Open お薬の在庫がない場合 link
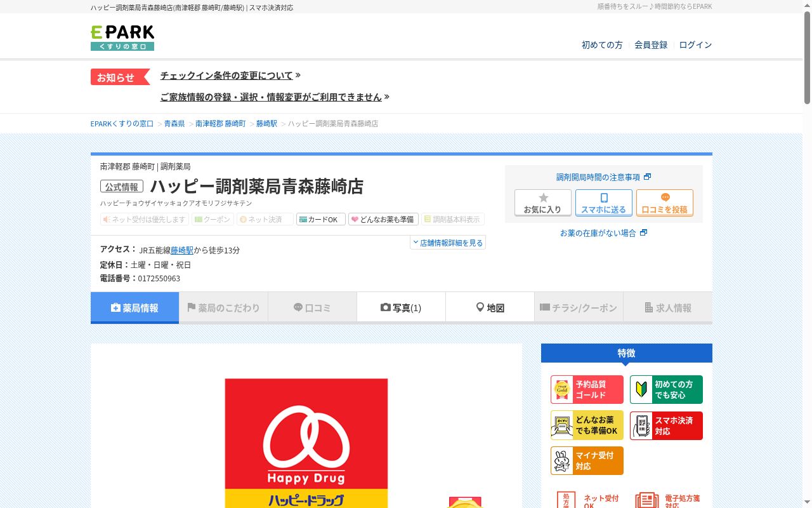 603,233
